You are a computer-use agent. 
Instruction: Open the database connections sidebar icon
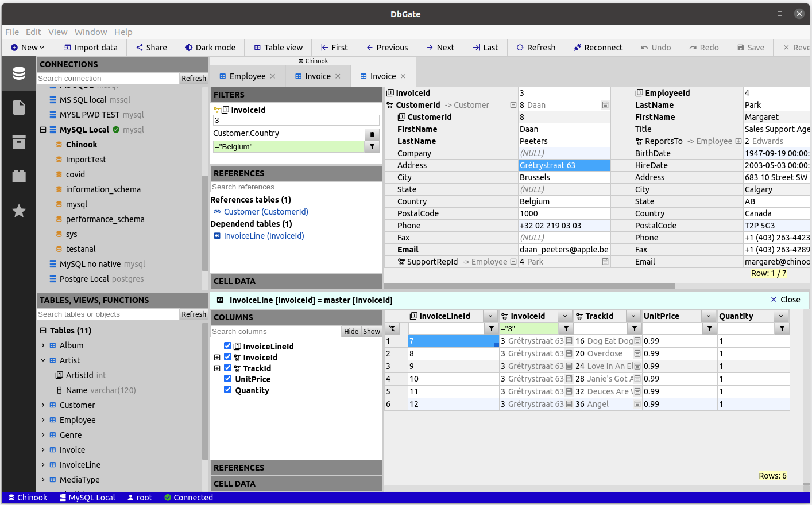coord(19,73)
